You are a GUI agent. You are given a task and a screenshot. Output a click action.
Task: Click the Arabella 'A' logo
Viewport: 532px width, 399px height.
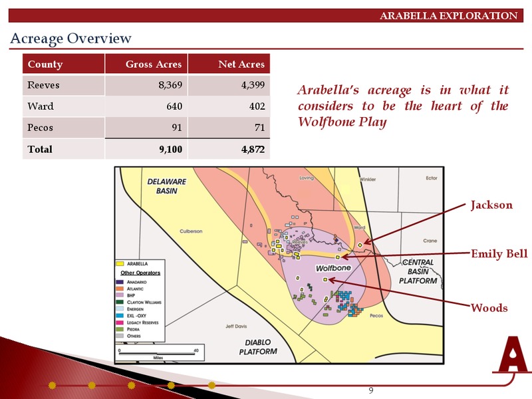pos(511,354)
